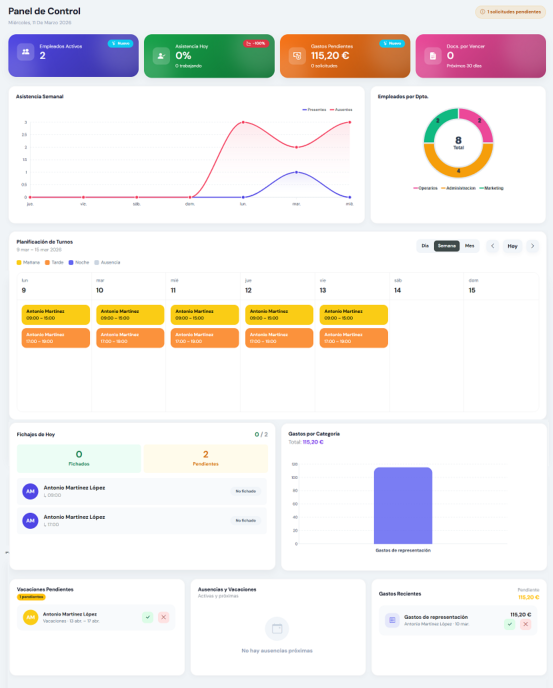Click the receipt icon in Gastos Recientes
This screenshot has height=688, width=553.
[392, 620]
